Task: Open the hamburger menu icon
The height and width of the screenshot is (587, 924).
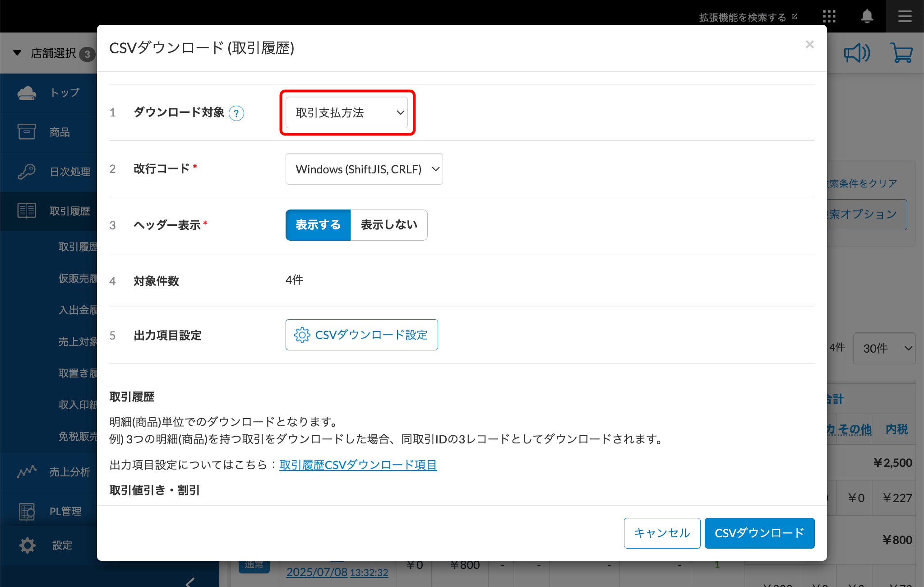Action: [x=905, y=17]
